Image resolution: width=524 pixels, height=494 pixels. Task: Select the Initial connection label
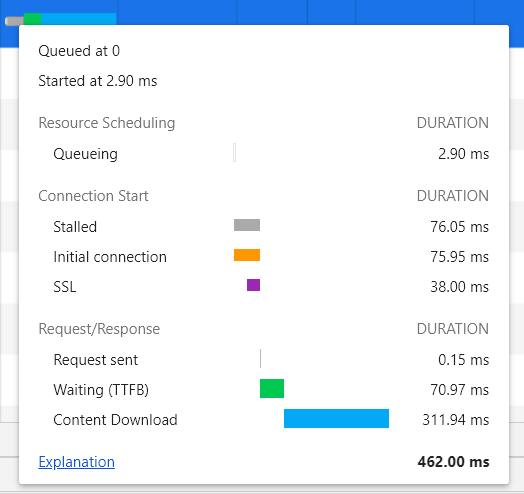(110, 257)
